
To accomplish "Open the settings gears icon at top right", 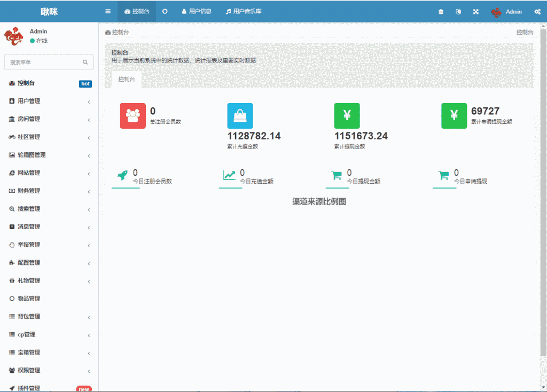I will (538, 11).
